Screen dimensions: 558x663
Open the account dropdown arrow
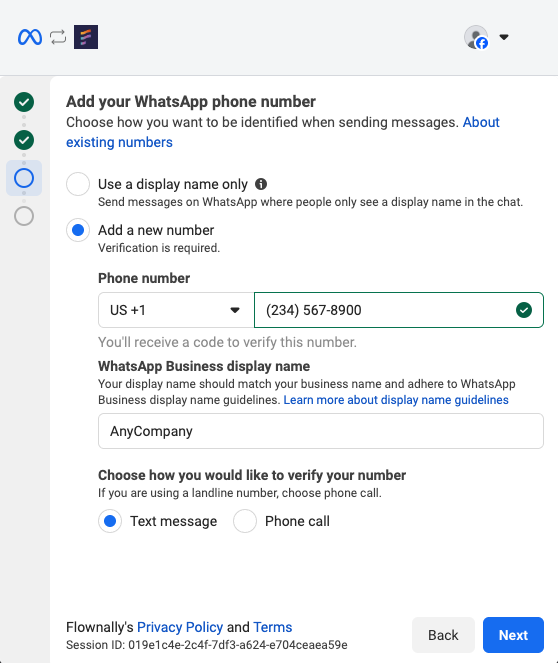[x=503, y=37]
